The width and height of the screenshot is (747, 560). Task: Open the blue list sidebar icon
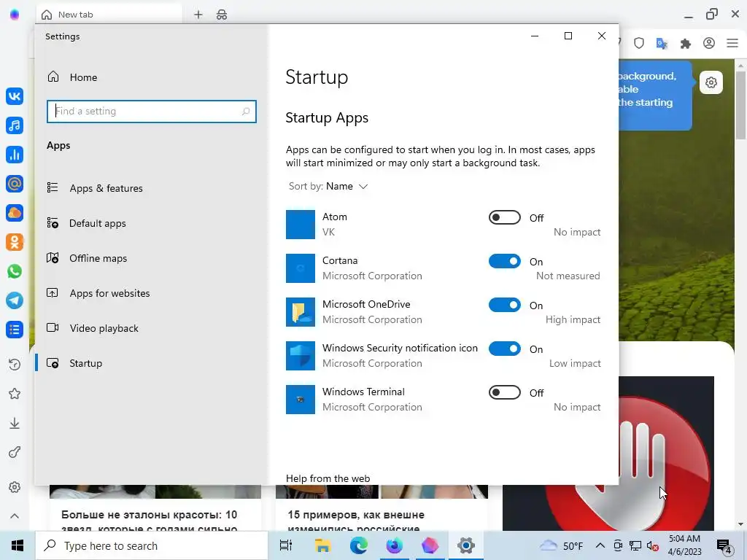click(x=15, y=329)
